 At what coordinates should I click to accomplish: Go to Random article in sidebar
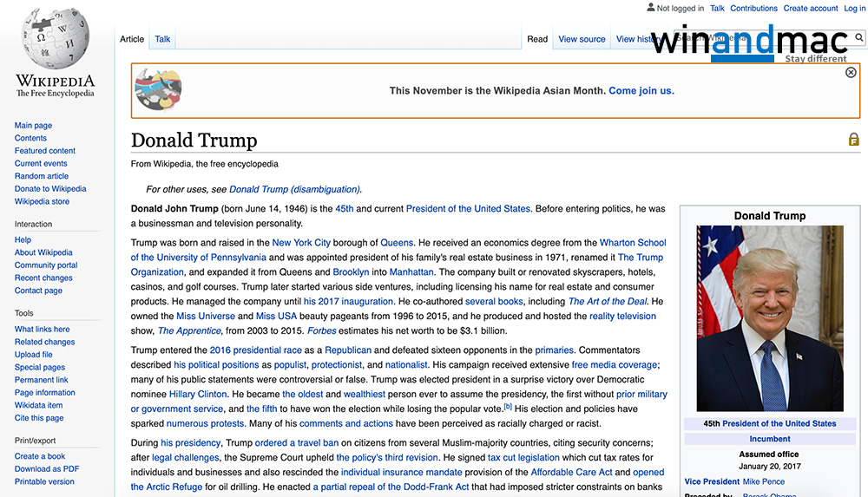[42, 176]
